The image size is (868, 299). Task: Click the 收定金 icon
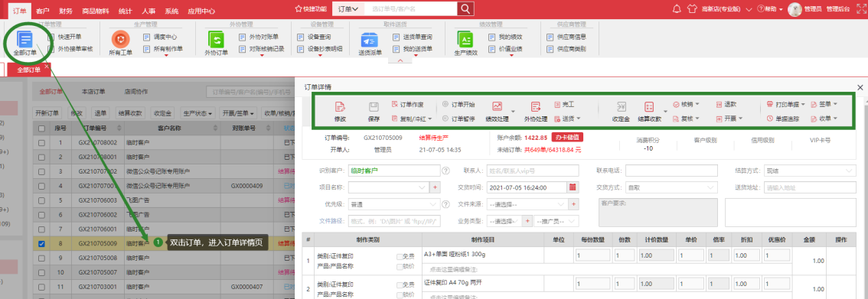(x=621, y=107)
